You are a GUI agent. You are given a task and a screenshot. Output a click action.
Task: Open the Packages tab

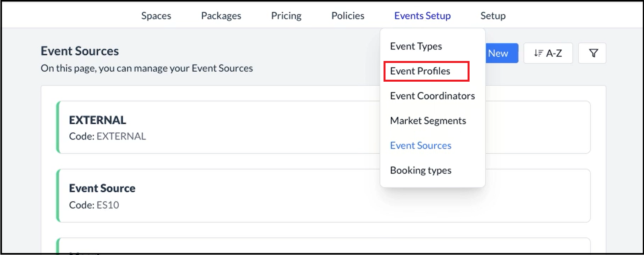click(x=221, y=16)
